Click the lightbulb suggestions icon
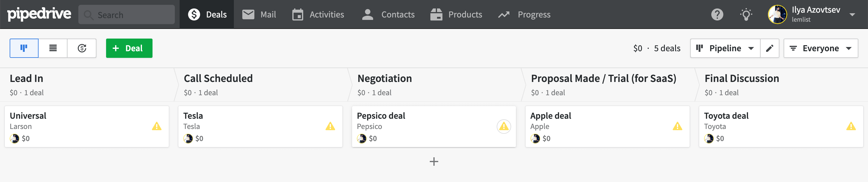This screenshot has height=182, width=868. [746, 14]
